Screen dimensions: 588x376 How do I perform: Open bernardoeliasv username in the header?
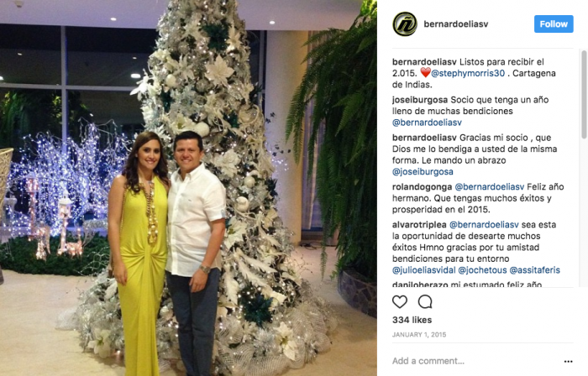click(455, 24)
